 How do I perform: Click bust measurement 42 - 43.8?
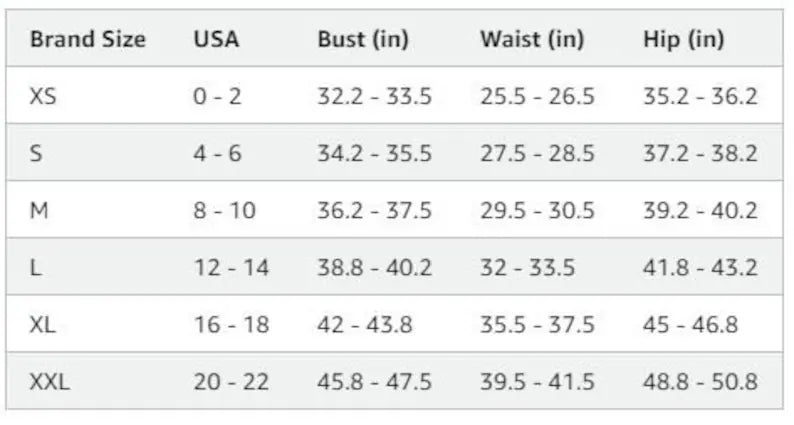[365, 325]
